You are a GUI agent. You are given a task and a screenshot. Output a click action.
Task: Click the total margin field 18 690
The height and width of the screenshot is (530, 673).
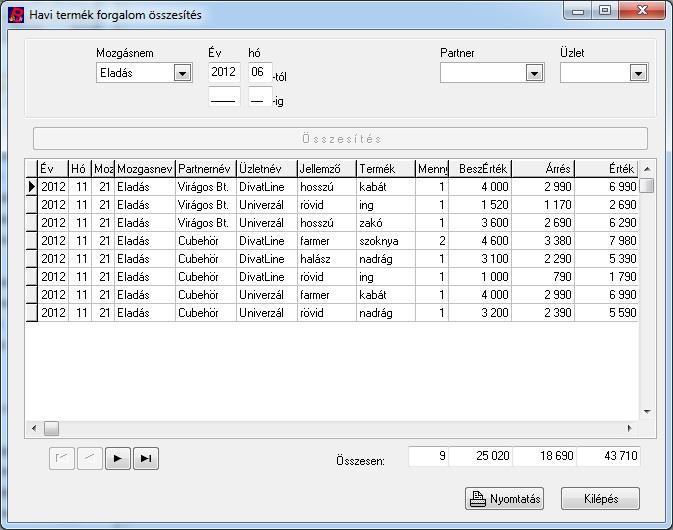[x=544, y=456]
